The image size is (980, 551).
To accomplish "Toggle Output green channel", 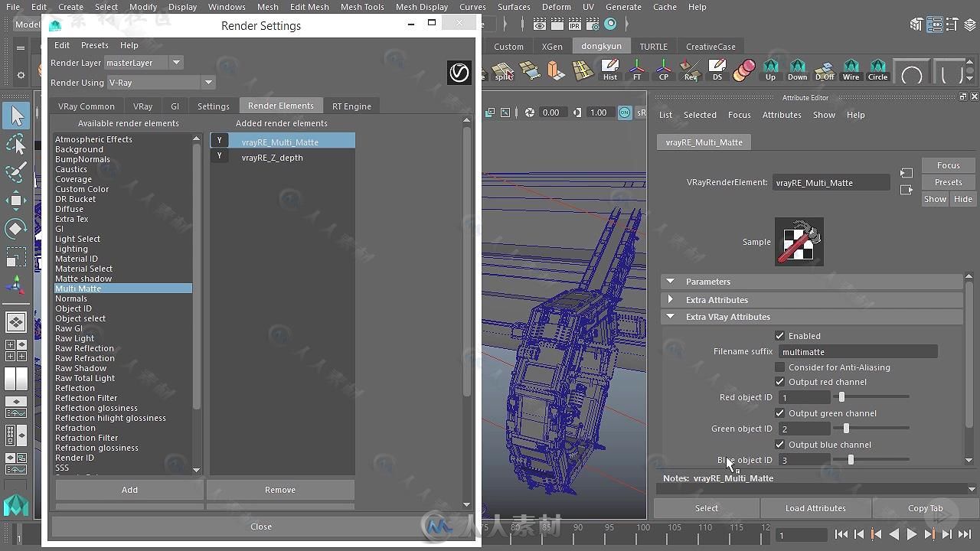I will click(x=779, y=413).
